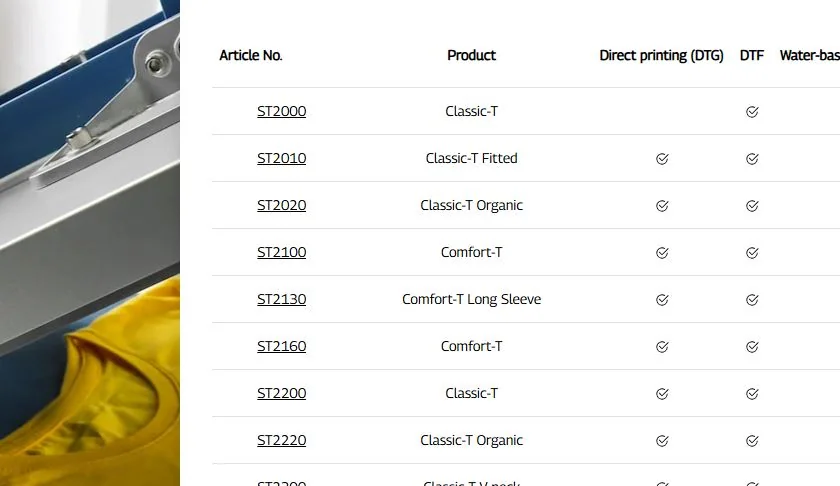
Task: Open the ST2100 article link
Action: (281, 252)
